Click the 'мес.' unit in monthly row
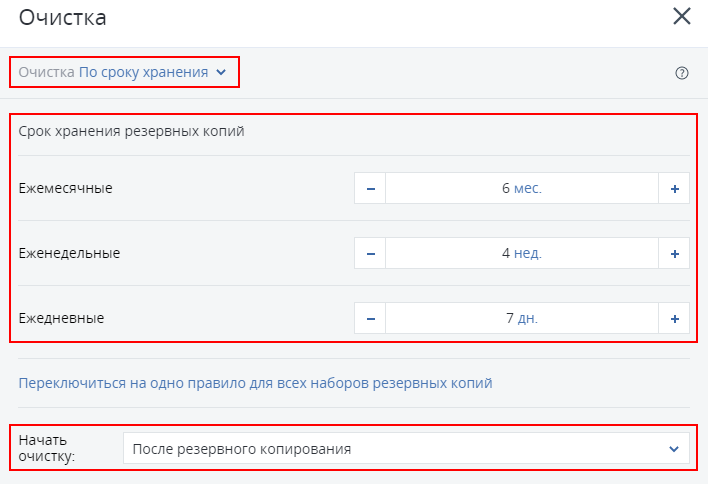Image resolution: width=708 pixels, height=484 pixels. pos(528,189)
